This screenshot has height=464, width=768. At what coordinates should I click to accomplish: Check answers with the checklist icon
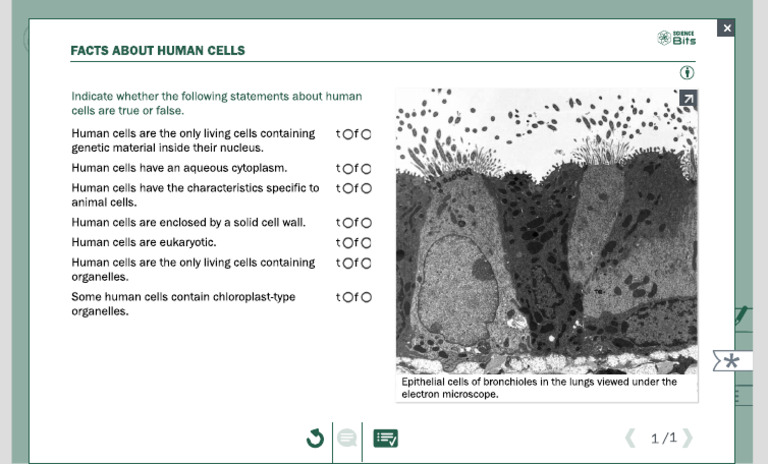coord(385,438)
